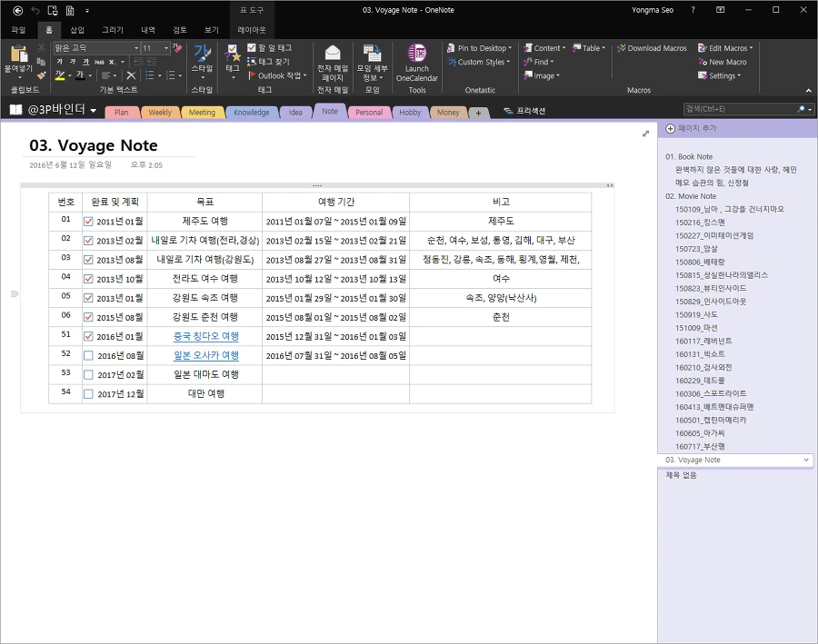Click the back arrow in title bar
The image size is (818, 644).
tap(18, 10)
